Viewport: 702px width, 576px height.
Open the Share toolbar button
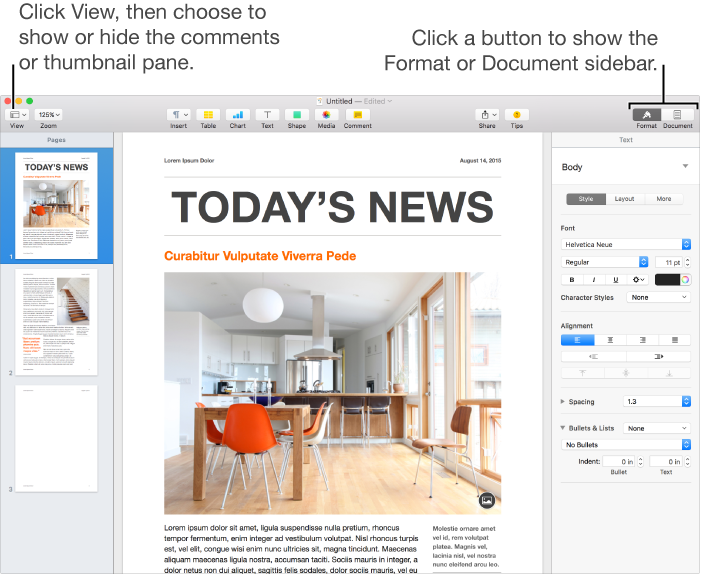coord(487,115)
